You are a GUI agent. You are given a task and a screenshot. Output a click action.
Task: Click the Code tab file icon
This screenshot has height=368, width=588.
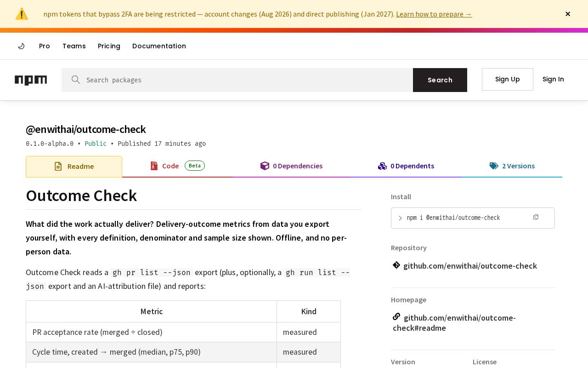154,166
